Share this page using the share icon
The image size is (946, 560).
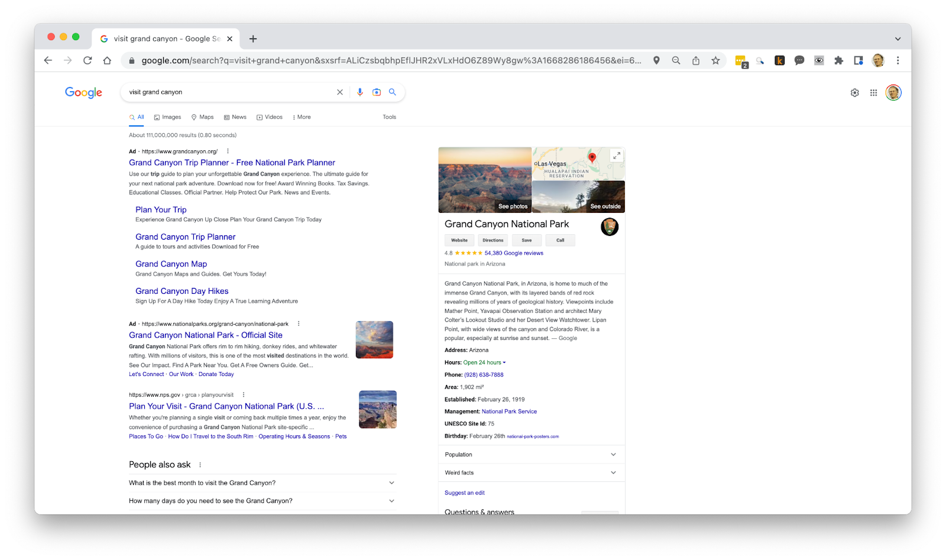pos(696,60)
